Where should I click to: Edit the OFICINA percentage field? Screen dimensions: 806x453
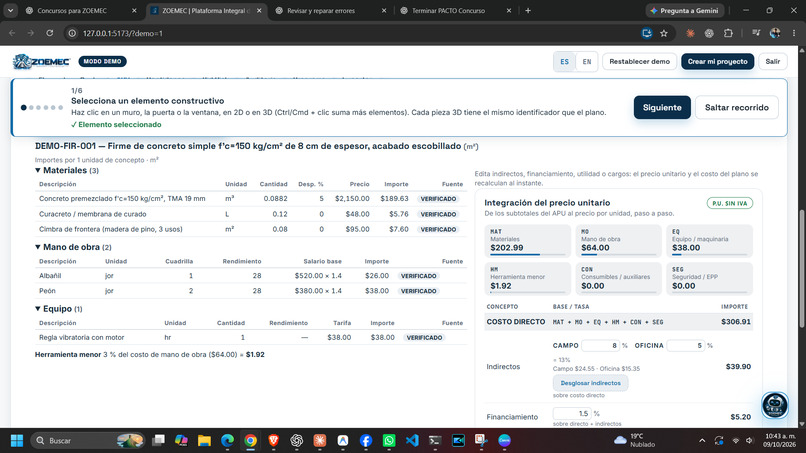pos(686,346)
